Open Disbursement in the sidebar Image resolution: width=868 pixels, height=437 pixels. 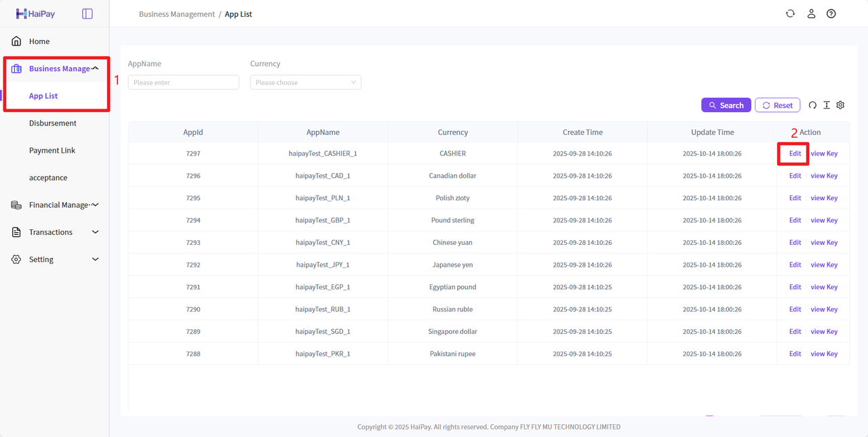tap(53, 123)
